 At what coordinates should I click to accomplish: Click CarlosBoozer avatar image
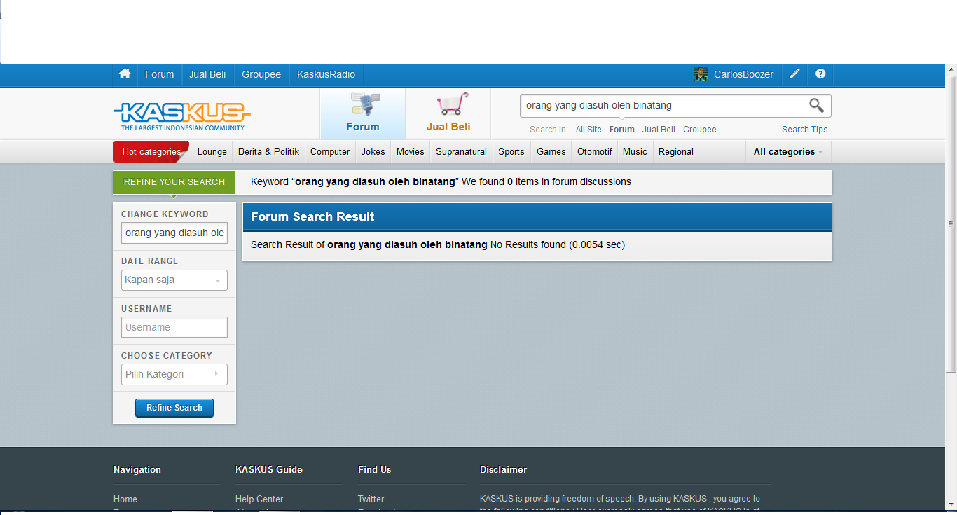[x=701, y=74]
